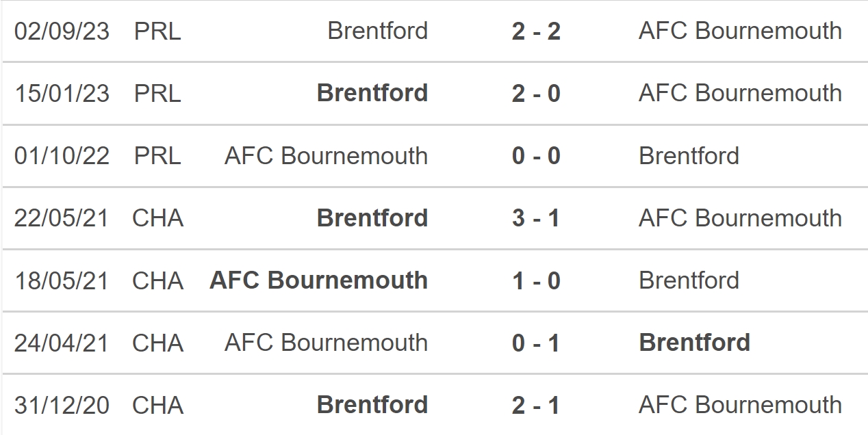Open bold Brentford away team on 24/04/21

[x=695, y=343]
